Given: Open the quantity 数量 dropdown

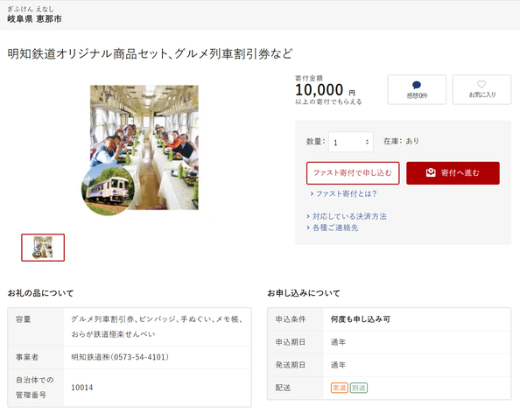Looking at the screenshot, I should point(351,142).
